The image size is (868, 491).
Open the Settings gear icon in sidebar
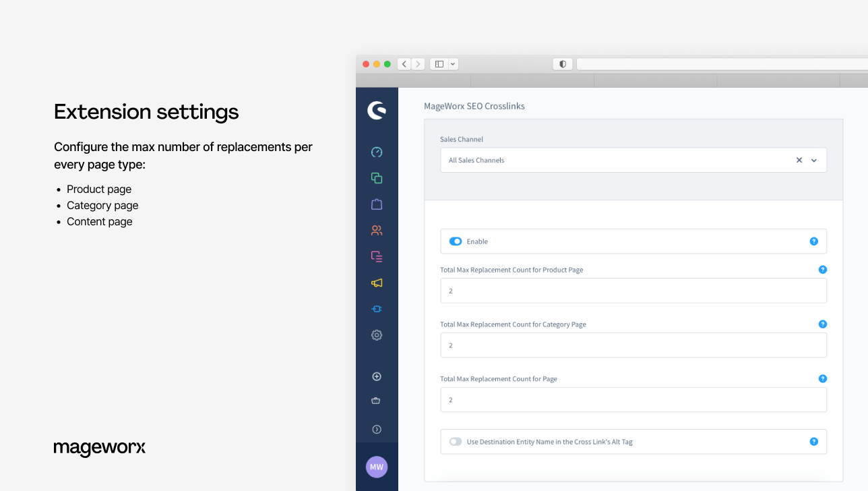pyautogui.click(x=377, y=335)
